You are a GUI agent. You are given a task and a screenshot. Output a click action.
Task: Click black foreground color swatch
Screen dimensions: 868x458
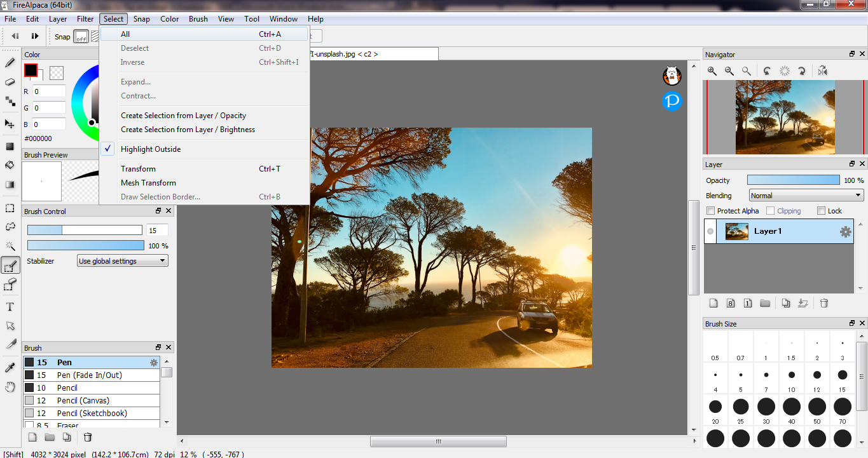(31, 70)
